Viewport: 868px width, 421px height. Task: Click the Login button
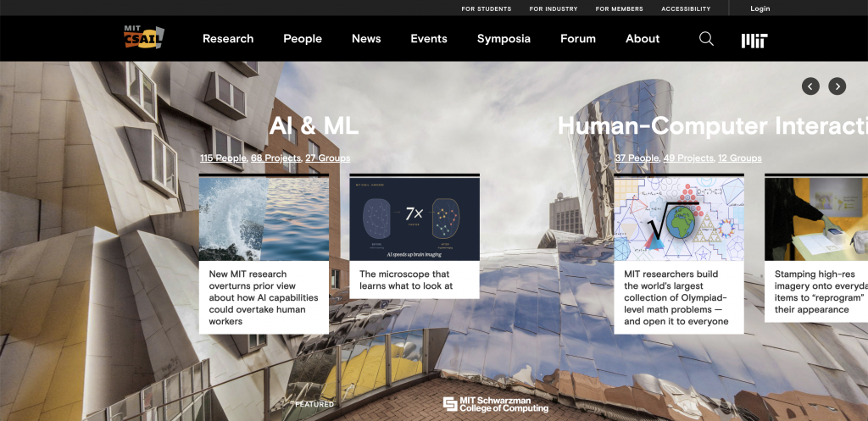[x=759, y=8]
